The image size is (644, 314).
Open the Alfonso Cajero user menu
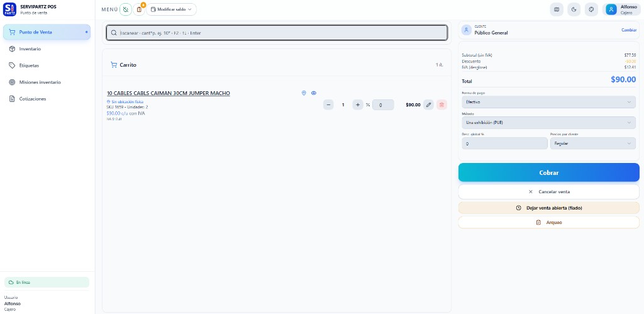tap(621, 9)
